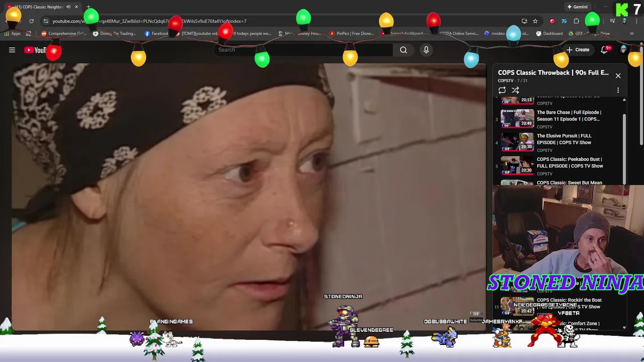The image size is (644, 362).
Task: Open tab groups grid icon in bookmarks bar
Action: pos(29,34)
